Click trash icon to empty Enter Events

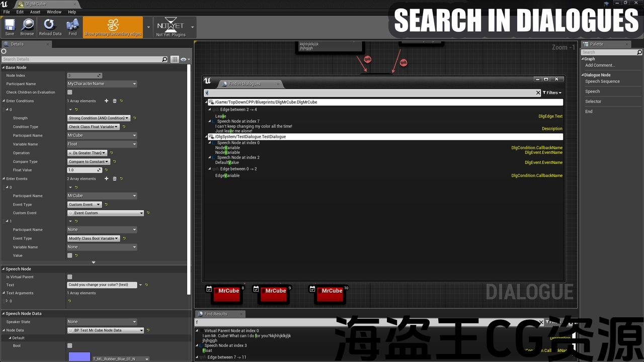point(114,178)
